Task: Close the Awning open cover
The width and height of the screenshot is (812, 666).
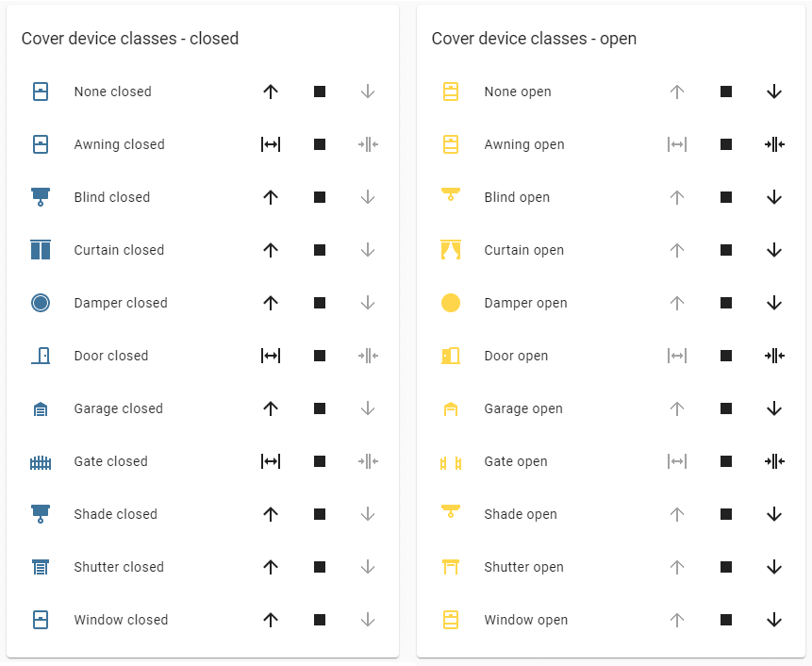Action: [774, 144]
